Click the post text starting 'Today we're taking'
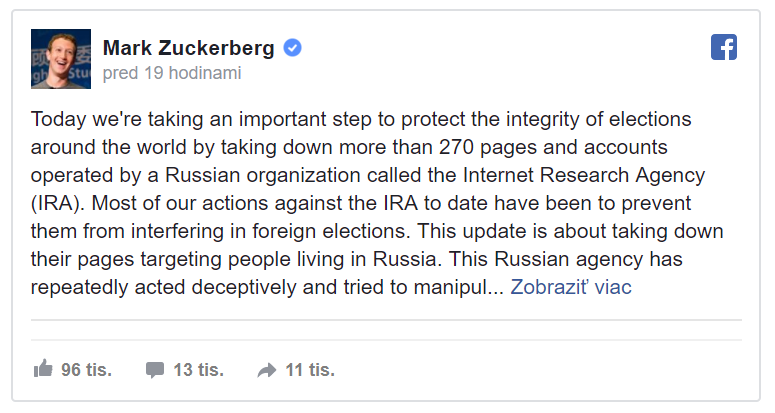Image resolution: width=775 pixels, height=413 pixels. 377,203
